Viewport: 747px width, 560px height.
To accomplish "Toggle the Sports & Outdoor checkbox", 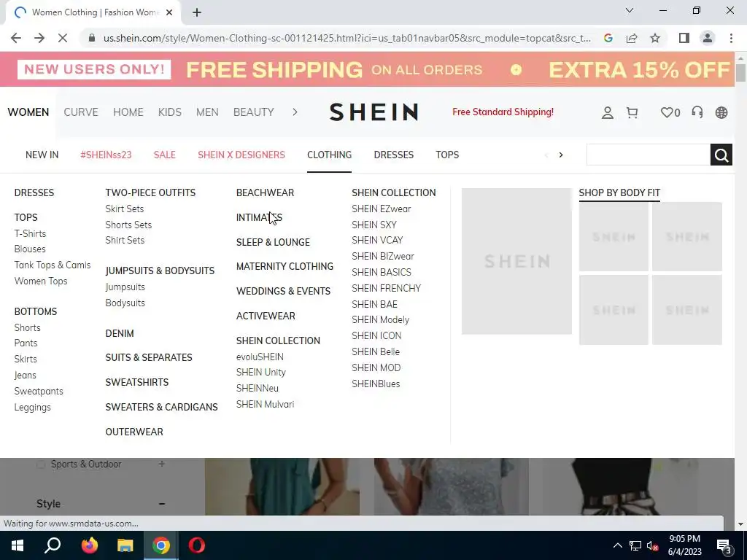I will pyautogui.click(x=41, y=464).
